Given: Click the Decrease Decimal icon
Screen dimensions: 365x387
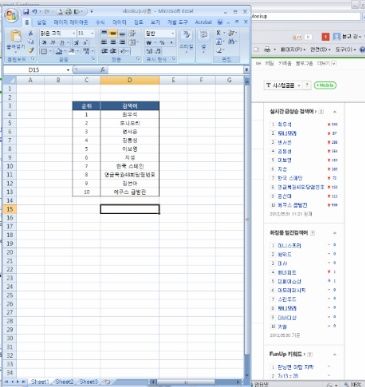Looking at the screenshot, I should pos(158,51).
